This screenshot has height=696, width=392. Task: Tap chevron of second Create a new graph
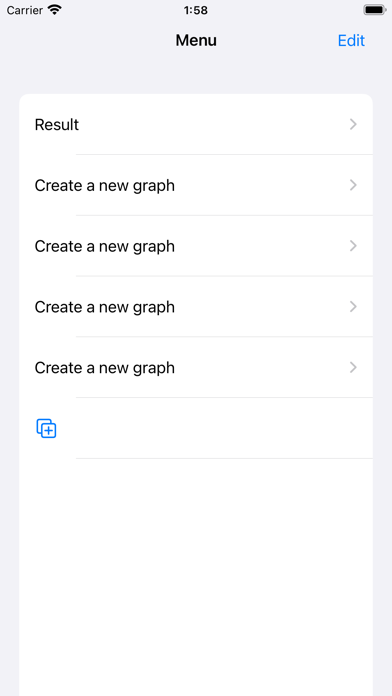click(353, 246)
